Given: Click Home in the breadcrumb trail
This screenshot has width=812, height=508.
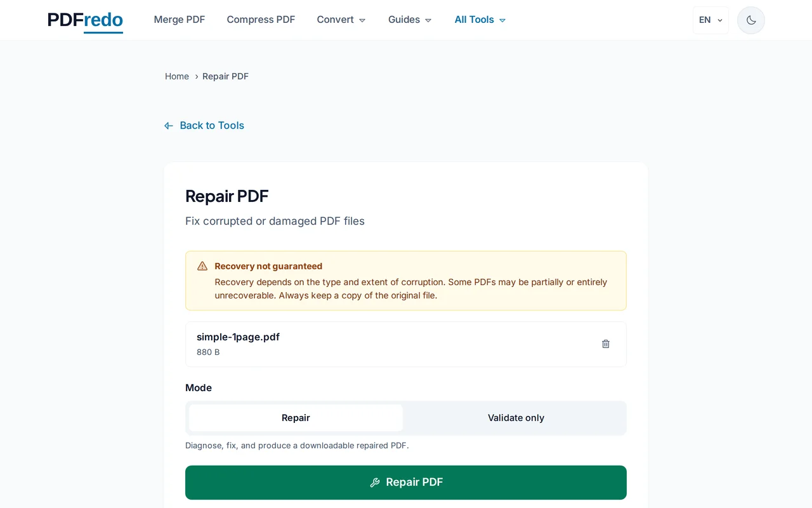Looking at the screenshot, I should (177, 76).
